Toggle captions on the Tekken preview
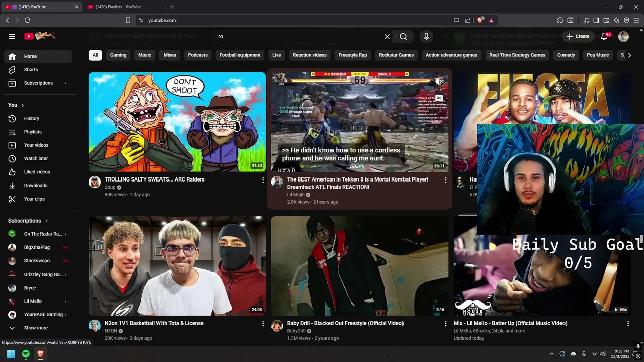 (x=439, y=98)
